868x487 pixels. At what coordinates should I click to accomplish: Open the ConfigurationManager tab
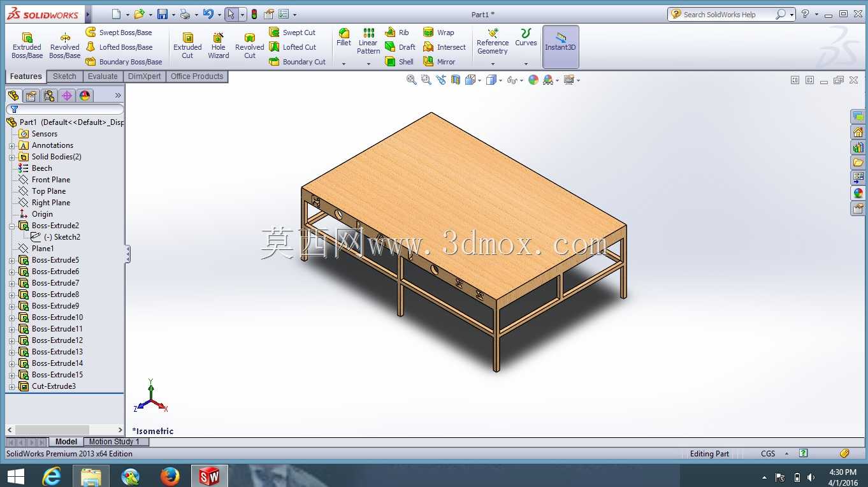(49, 96)
